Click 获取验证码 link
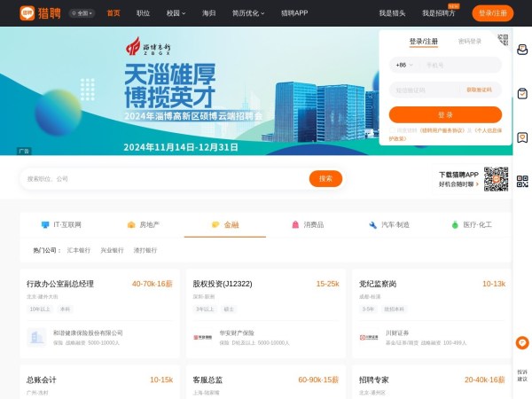This screenshot has width=532, height=399. coord(479,90)
